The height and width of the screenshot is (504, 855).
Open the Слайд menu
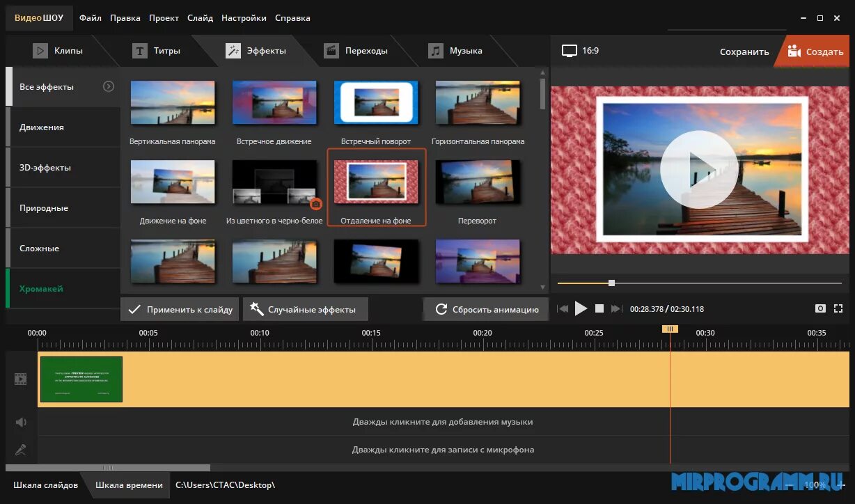(200, 18)
